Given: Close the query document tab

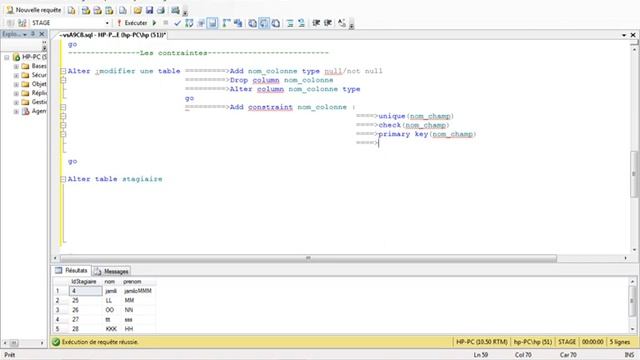Looking at the screenshot, I should tap(633, 35).
